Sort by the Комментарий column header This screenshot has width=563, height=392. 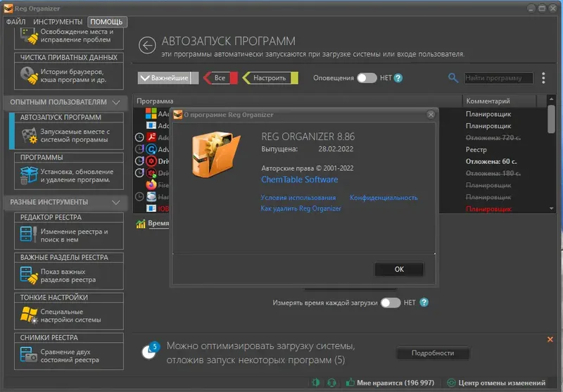tap(499, 101)
